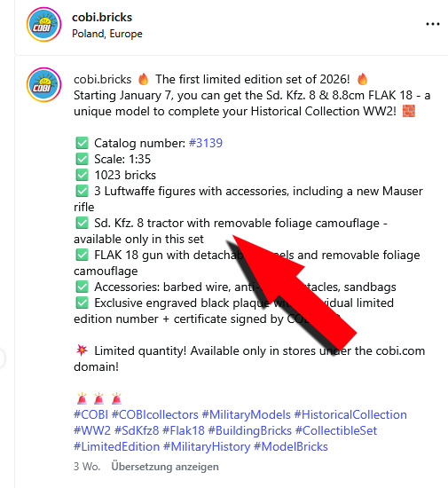This screenshot has height=488, width=448.
Task: Click the COBI avatar beside the caption
Action: tap(43, 84)
